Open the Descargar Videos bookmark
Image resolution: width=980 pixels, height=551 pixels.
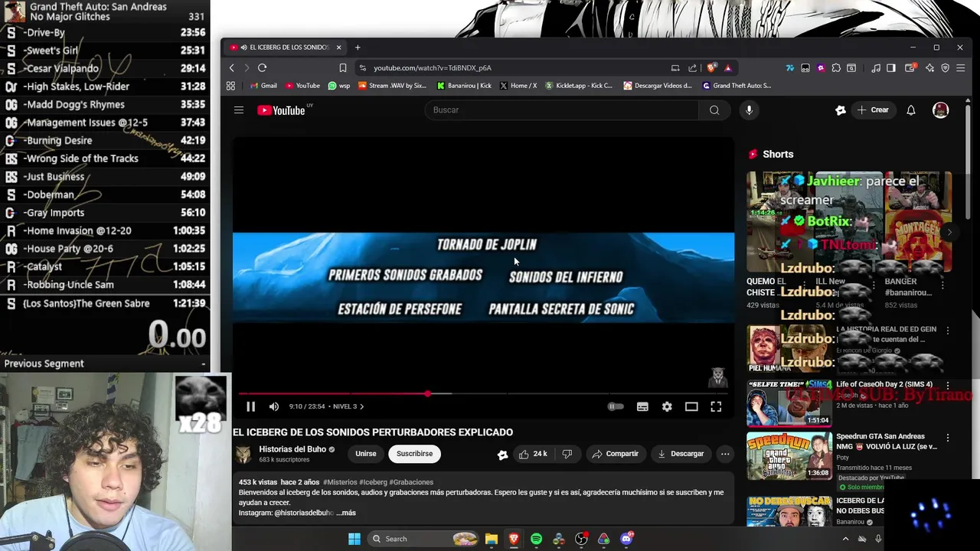tap(658, 86)
